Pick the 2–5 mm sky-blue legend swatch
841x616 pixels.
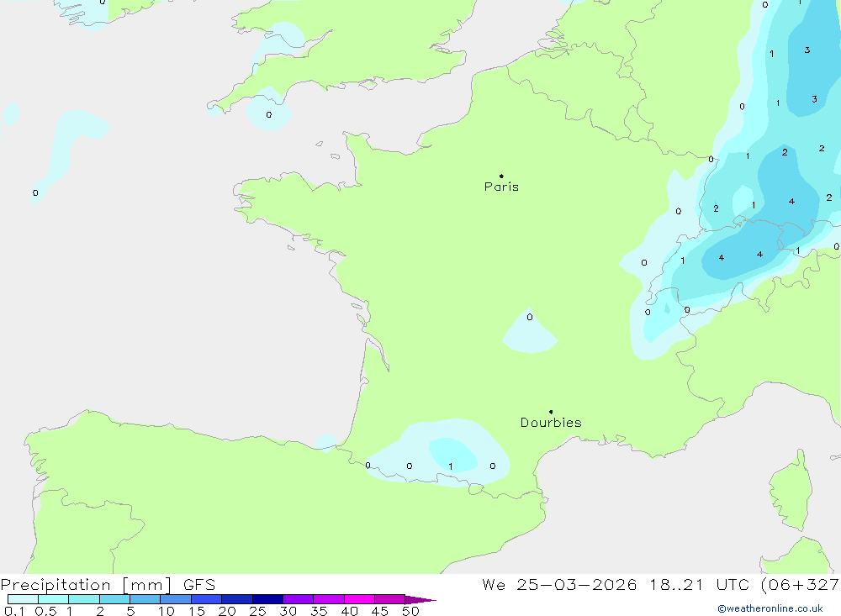click(114, 599)
